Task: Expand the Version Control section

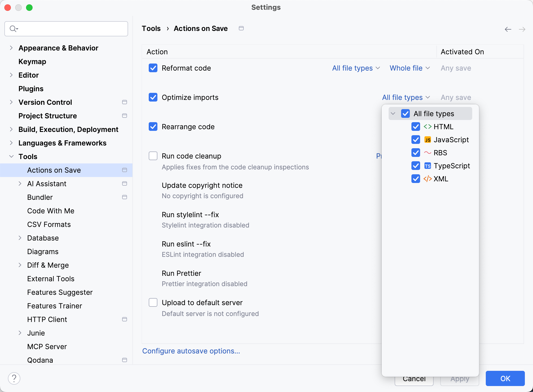Action: 11,102
